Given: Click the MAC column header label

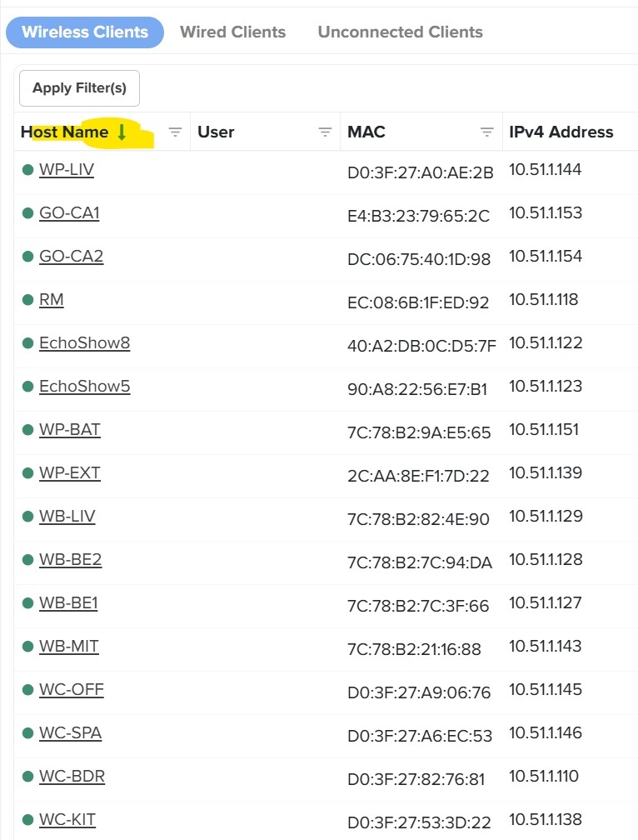Looking at the screenshot, I should click(x=366, y=132).
